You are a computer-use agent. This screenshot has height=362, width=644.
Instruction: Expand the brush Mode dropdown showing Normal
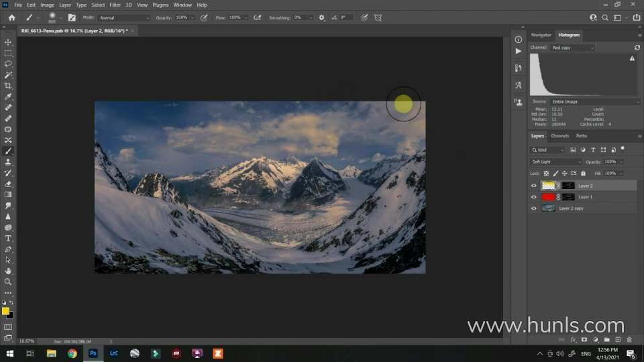tap(125, 17)
